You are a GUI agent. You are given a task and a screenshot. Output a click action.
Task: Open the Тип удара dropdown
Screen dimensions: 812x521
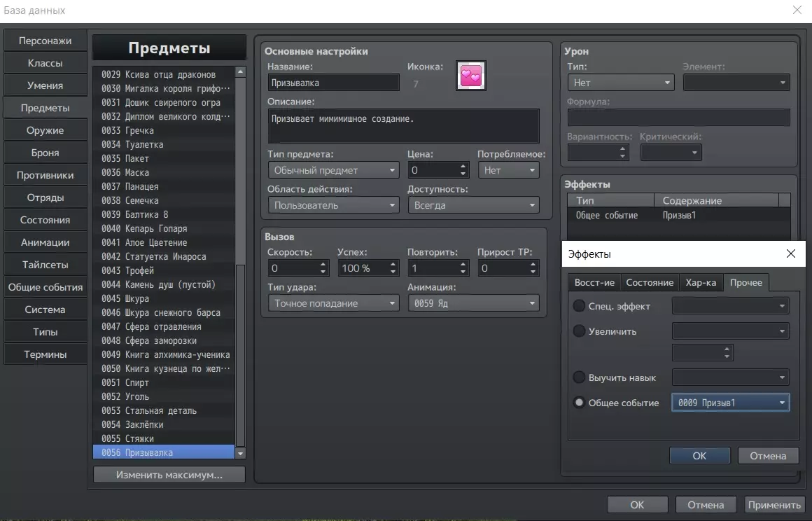[333, 303]
